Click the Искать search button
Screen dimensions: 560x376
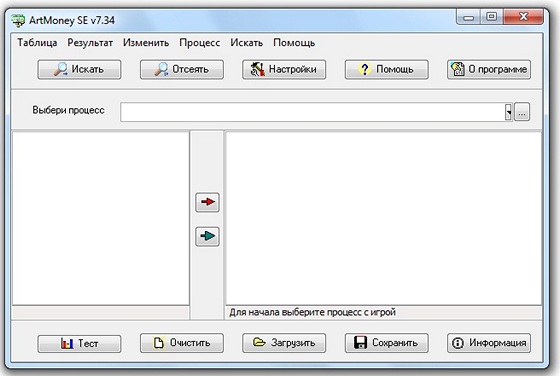(79, 69)
